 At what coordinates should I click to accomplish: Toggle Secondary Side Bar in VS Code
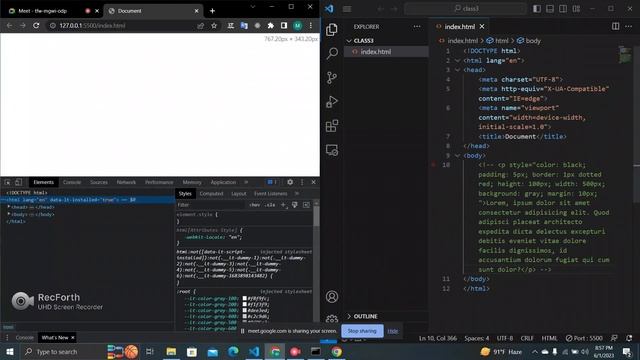coord(563,9)
